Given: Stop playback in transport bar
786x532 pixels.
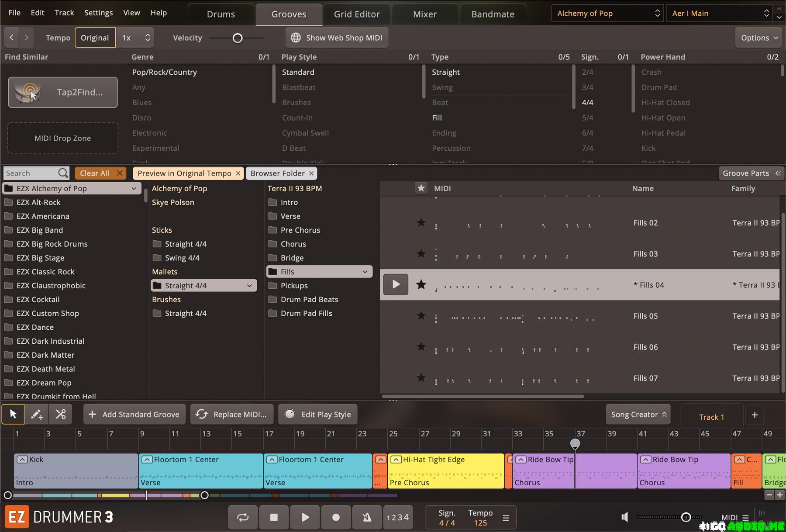Looking at the screenshot, I should pos(274,517).
